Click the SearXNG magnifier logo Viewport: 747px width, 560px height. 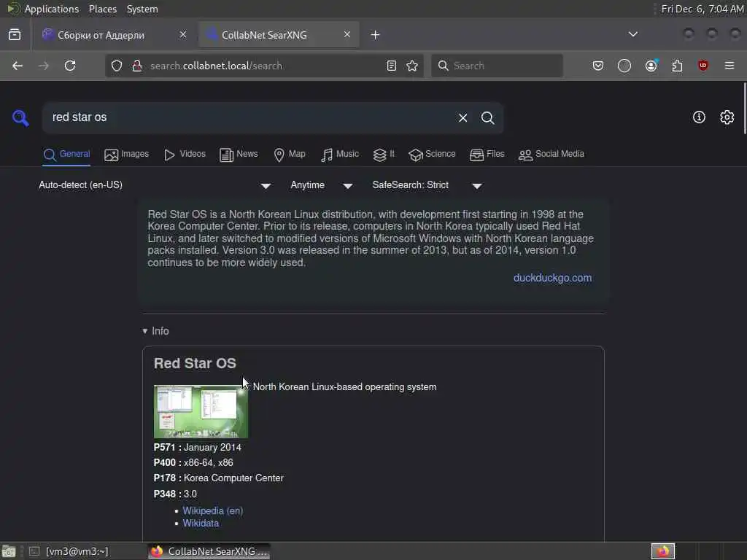20,117
